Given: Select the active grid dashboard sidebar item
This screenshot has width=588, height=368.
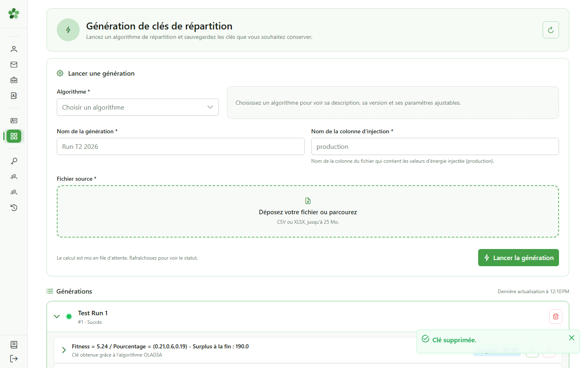Looking at the screenshot, I should tap(14, 136).
